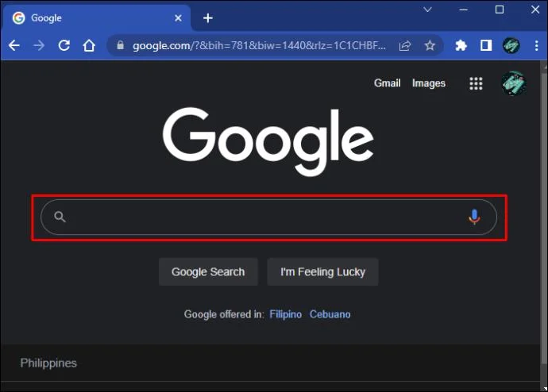Minimize the browser window
Image resolution: width=548 pixels, height=392 pixels.
(x=464, y=10)
